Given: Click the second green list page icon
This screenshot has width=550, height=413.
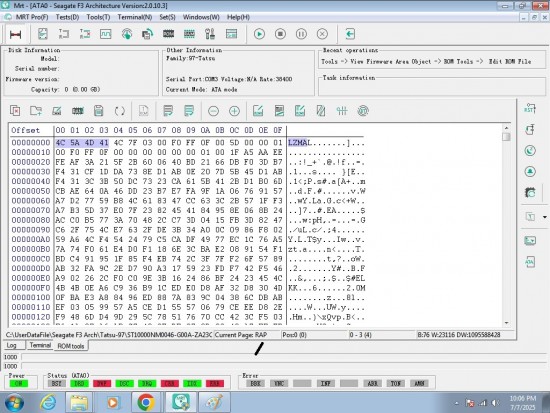Looking at the screenshot, I should (x=189, y=111).
